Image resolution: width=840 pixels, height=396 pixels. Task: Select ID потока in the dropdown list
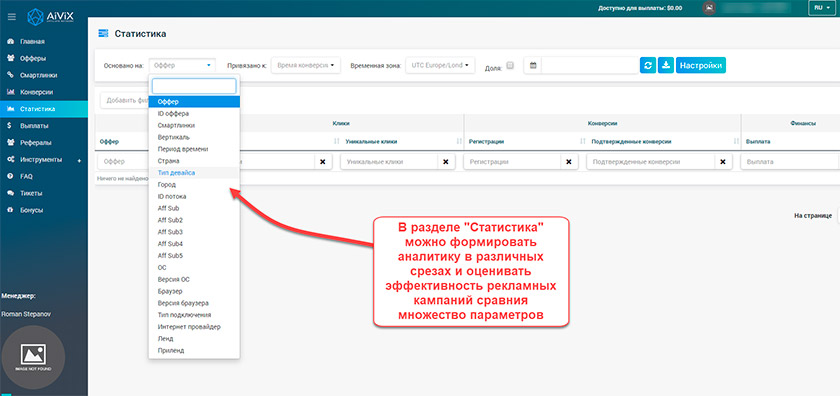point(194,196)
